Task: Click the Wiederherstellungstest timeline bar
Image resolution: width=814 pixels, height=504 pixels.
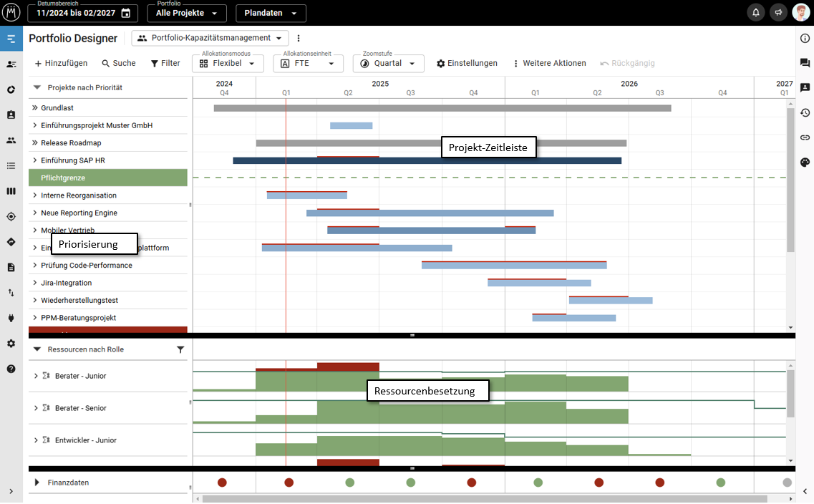Action: 611,301
